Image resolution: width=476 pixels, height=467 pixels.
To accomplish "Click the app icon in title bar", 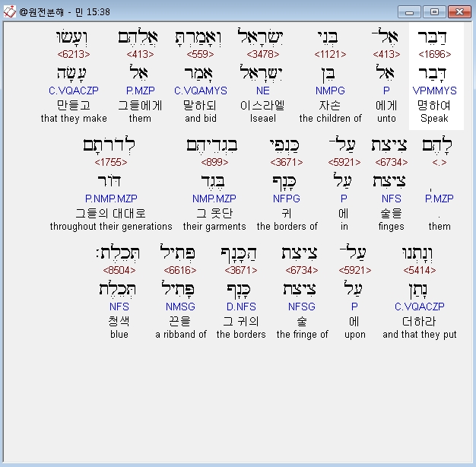I will click(9, 12).
